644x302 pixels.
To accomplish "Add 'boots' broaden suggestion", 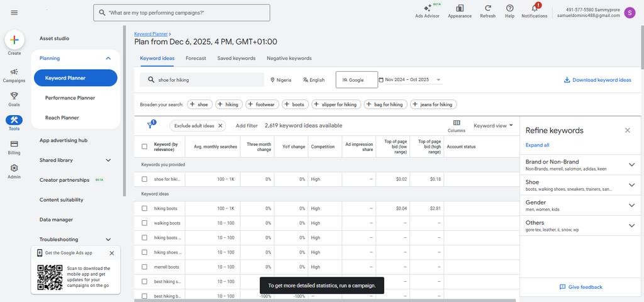I will [295, 104].
